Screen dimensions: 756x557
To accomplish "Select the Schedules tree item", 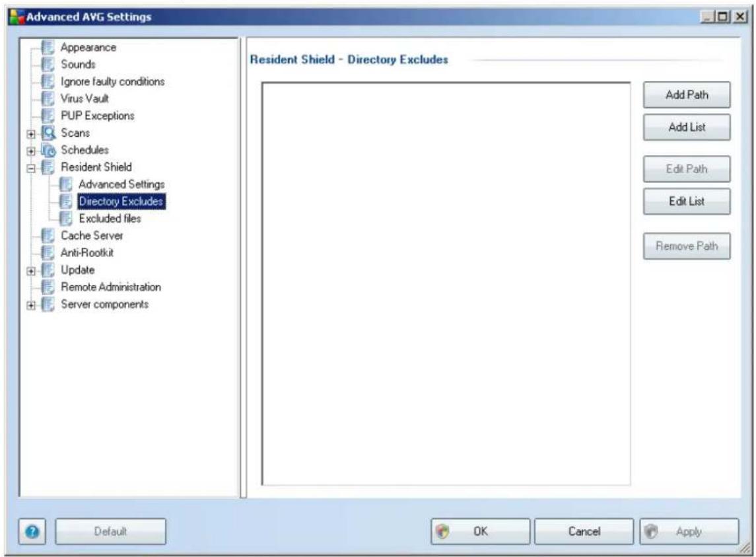I will [x=85, y=150].
